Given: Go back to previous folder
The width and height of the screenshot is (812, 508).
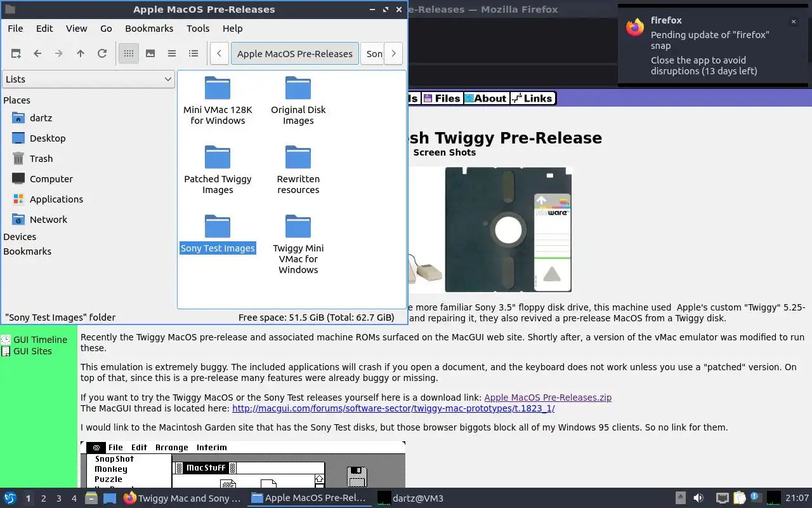Looking at the screenshot, I should tap(37, 54).
